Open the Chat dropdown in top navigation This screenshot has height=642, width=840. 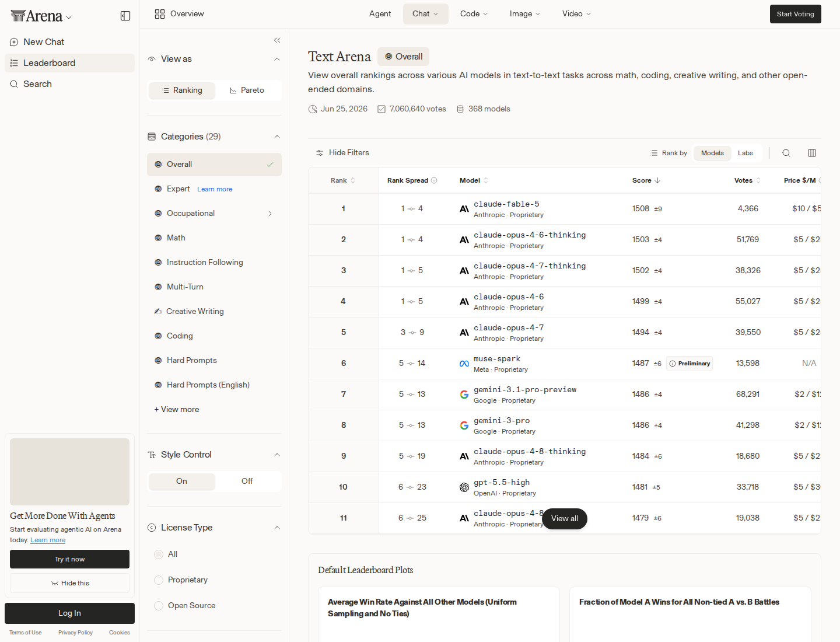point(426,14)
